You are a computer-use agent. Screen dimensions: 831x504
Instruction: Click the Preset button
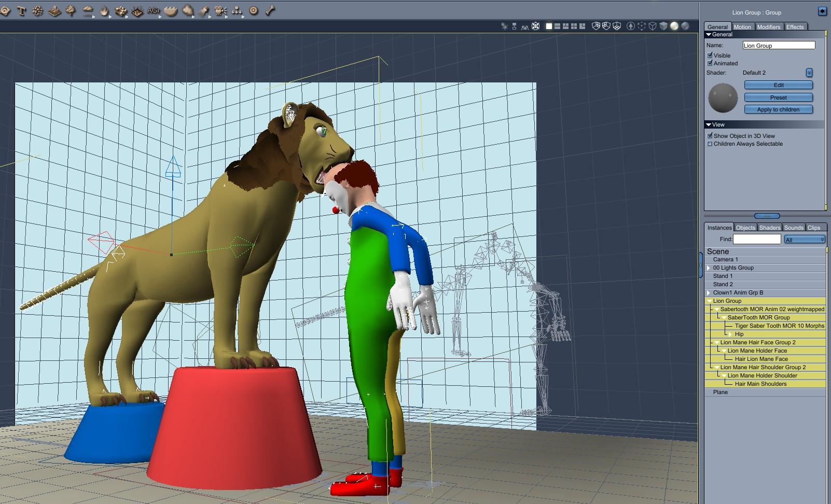(x=778, y=97)
